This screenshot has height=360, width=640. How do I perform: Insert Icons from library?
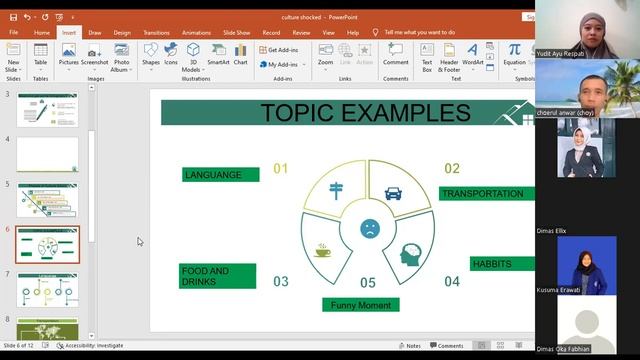point(171,54)
